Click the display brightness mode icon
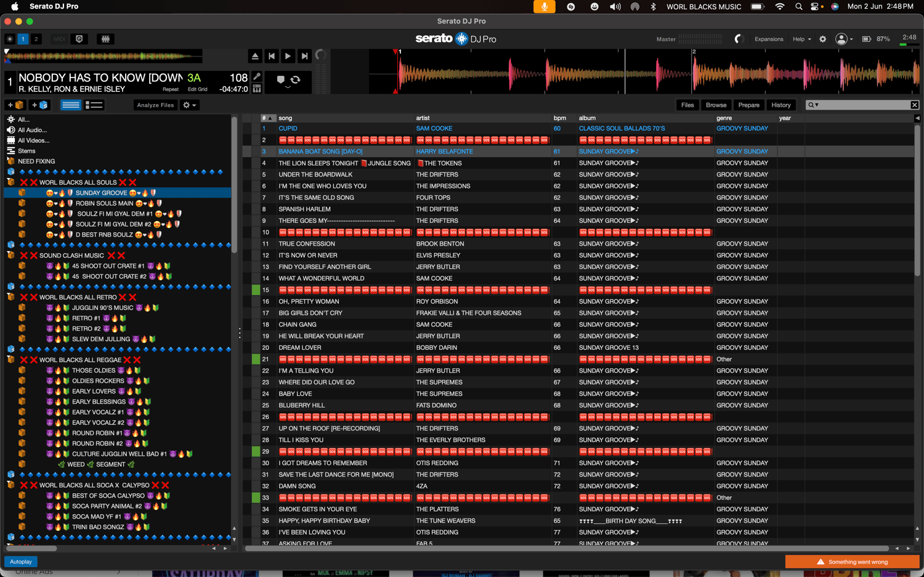Screen dimensions: 924x577 [x=10, y=39]
